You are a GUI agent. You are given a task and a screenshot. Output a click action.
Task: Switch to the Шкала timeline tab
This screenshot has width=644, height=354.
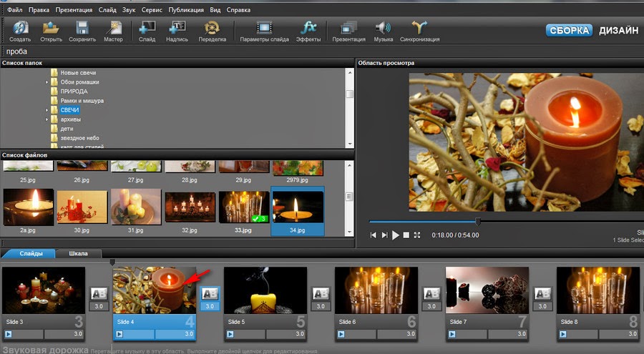pyautogui.click(x=79, y=253)
